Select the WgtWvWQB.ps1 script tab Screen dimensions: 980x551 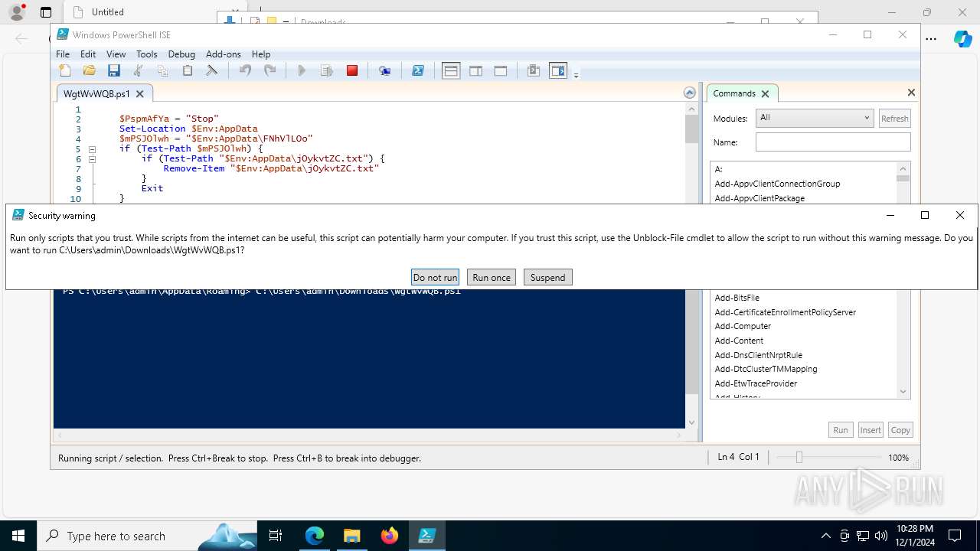pyautogui.click(x=96, y=94)
